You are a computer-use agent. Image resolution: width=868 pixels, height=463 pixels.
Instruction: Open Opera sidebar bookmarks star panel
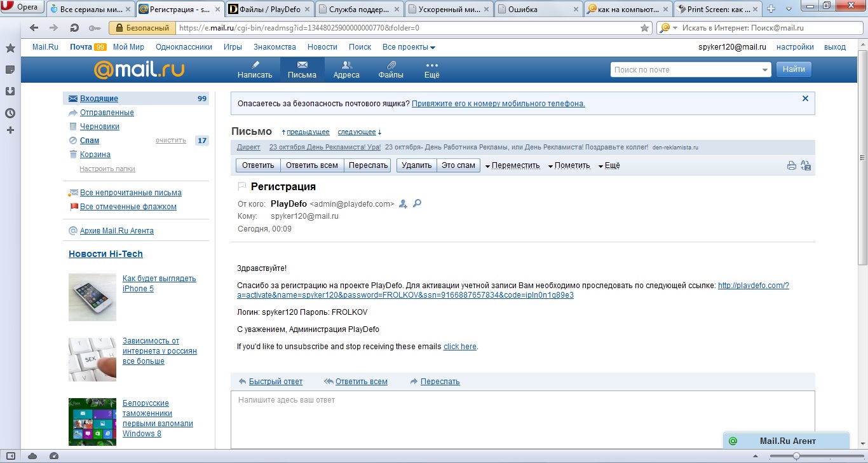(10, 48)
